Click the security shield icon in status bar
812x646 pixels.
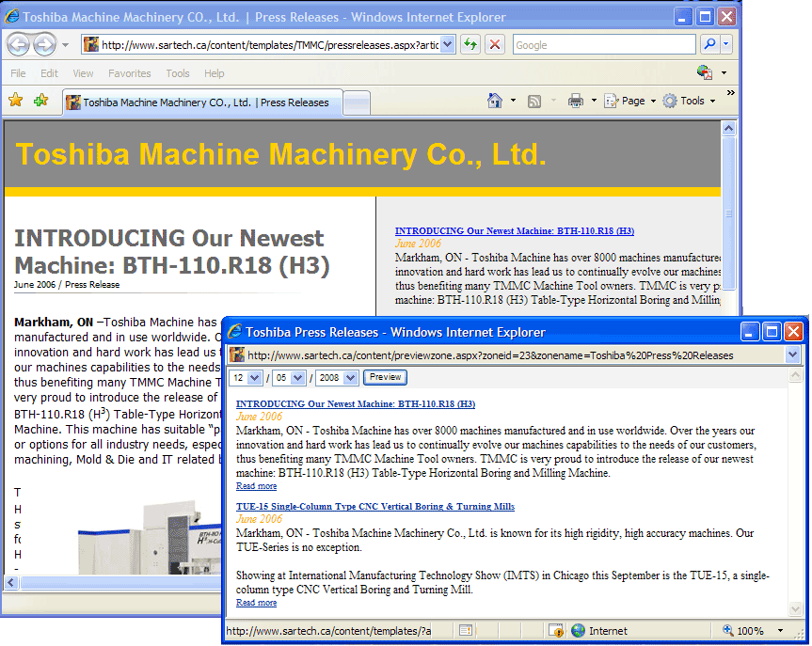tap(556, 630)
